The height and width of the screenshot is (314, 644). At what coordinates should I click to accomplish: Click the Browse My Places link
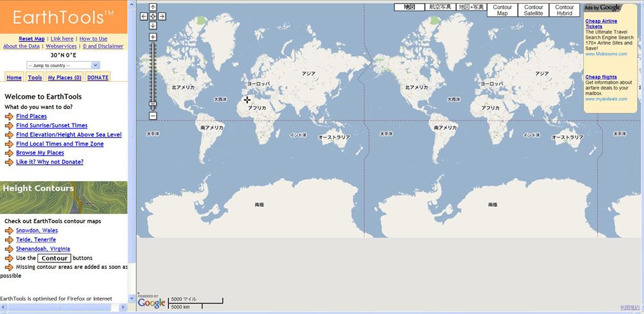tap(40, 153)
